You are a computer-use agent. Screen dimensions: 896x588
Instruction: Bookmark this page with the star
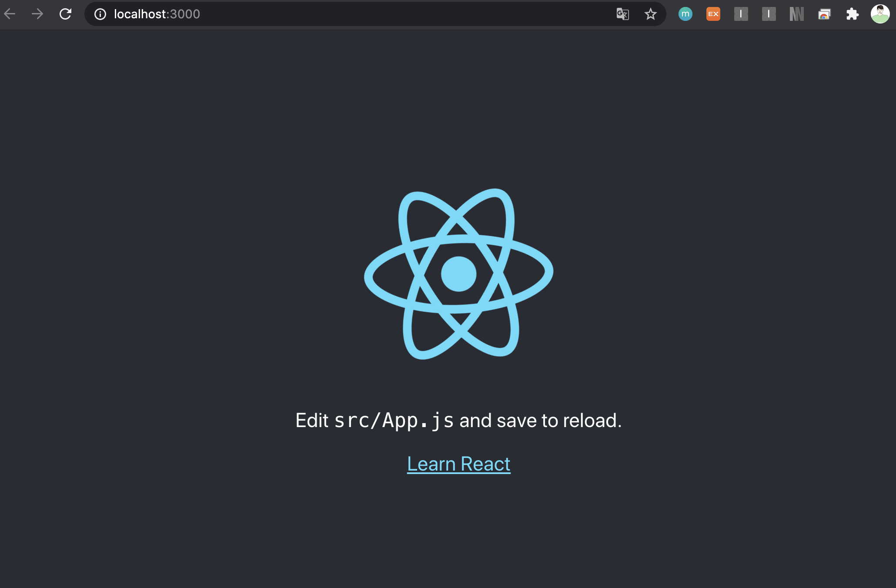coord(650,14)
